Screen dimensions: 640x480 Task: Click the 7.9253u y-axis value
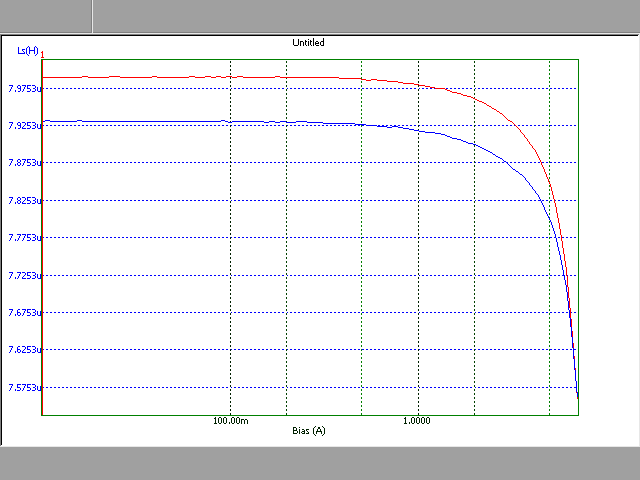(25, 126)
